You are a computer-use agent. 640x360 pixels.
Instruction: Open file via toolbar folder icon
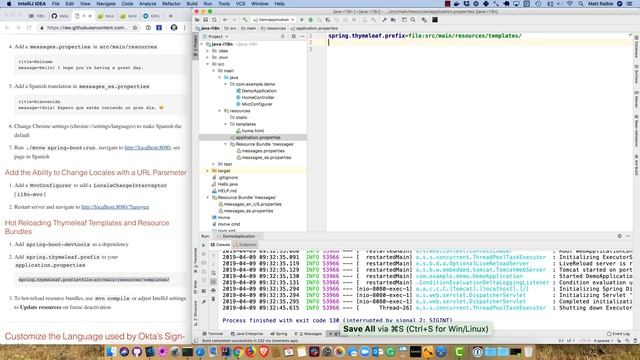tap(197, 20)
